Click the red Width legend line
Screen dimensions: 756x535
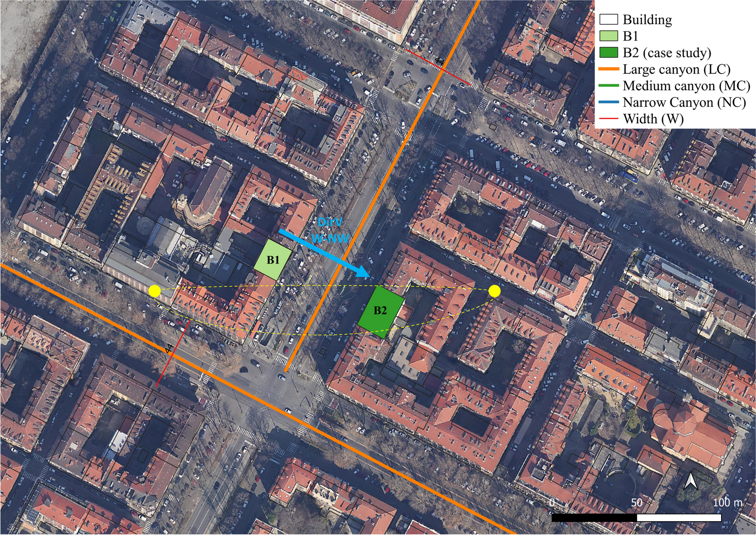(x=609, y=118)
